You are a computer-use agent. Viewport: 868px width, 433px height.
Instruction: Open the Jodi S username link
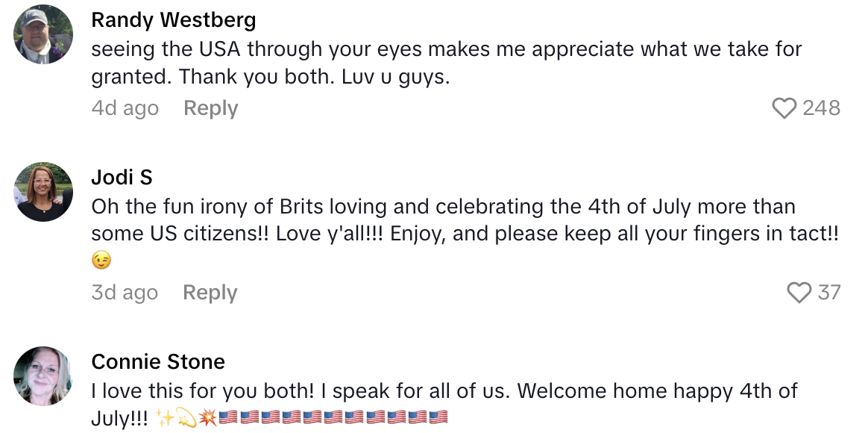[x=122, y=177]
